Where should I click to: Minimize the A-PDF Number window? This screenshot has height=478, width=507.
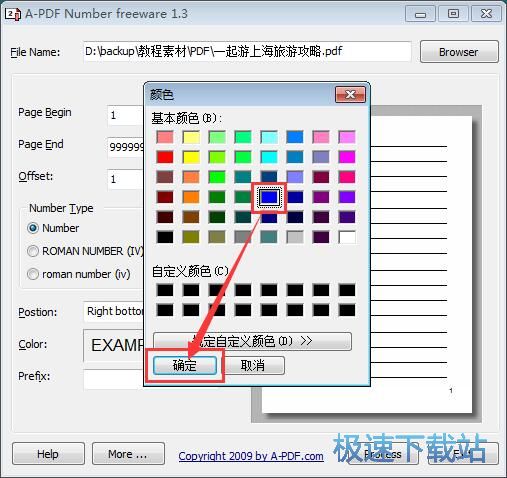[x=420, y=14]
